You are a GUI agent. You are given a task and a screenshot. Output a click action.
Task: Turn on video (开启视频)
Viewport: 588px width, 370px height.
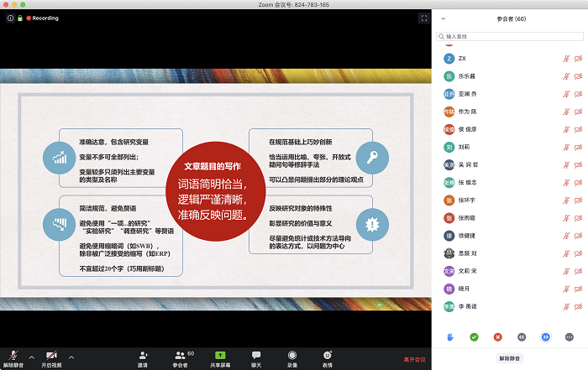tap(51, 357)
